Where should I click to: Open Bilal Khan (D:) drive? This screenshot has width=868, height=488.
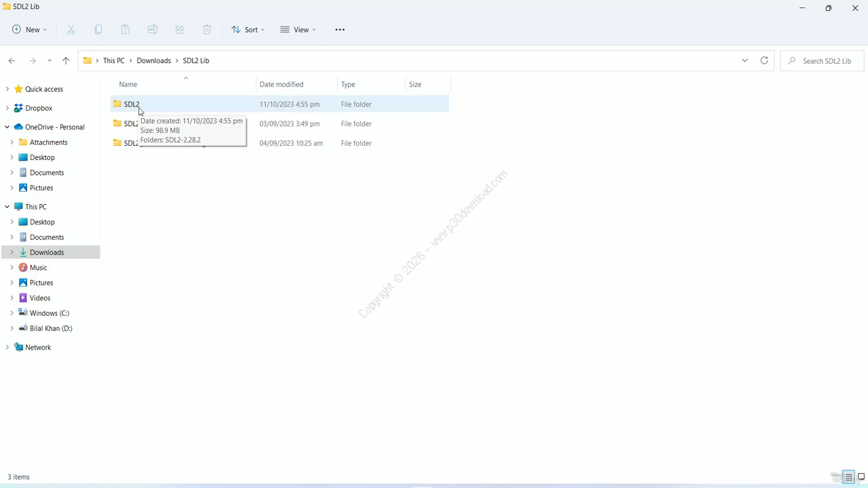tap(51, 329)
